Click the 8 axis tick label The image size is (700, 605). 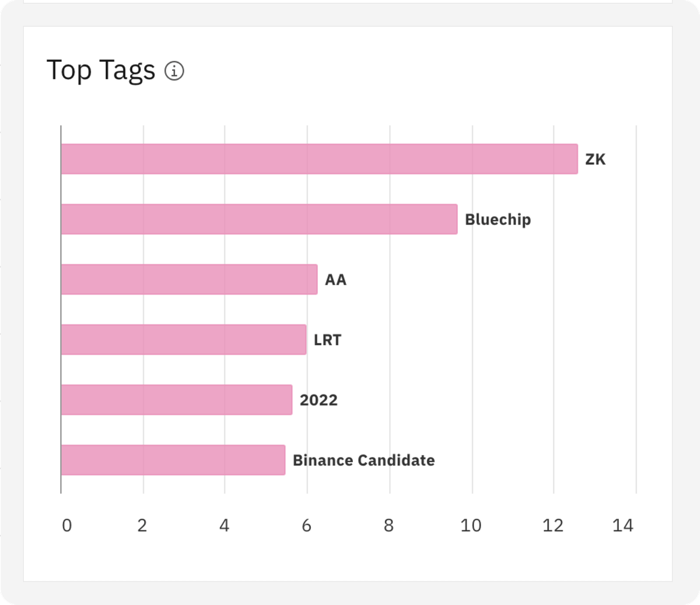(388, 526)
